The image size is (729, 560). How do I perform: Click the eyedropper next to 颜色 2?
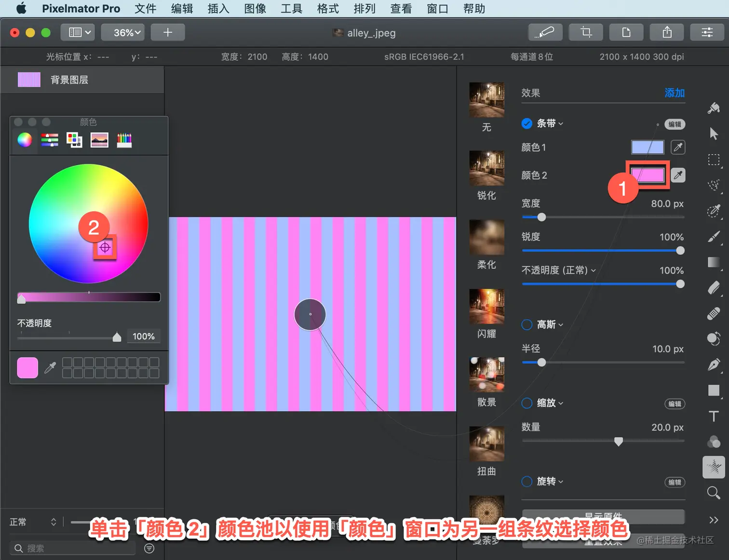pos(678,175)
